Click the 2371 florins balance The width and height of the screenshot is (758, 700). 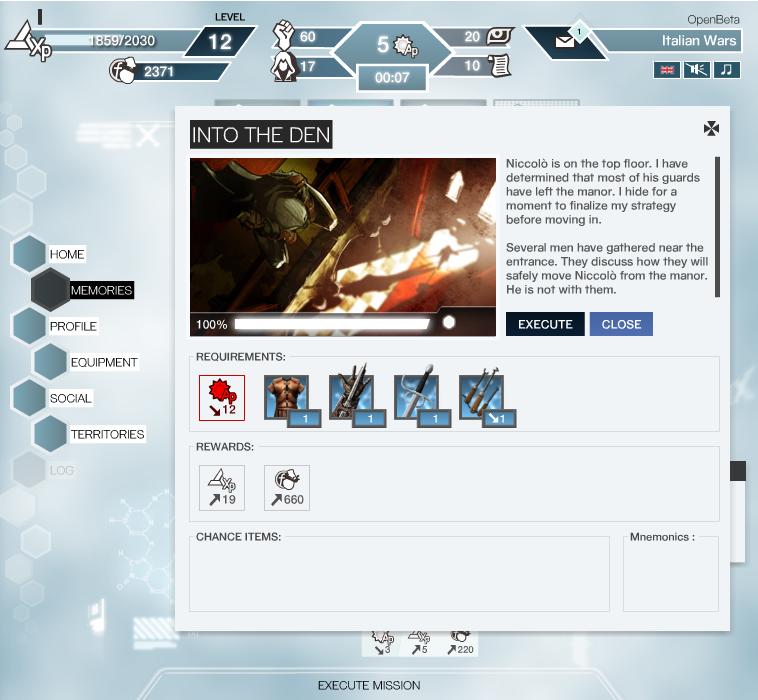[x=159, y=72]
